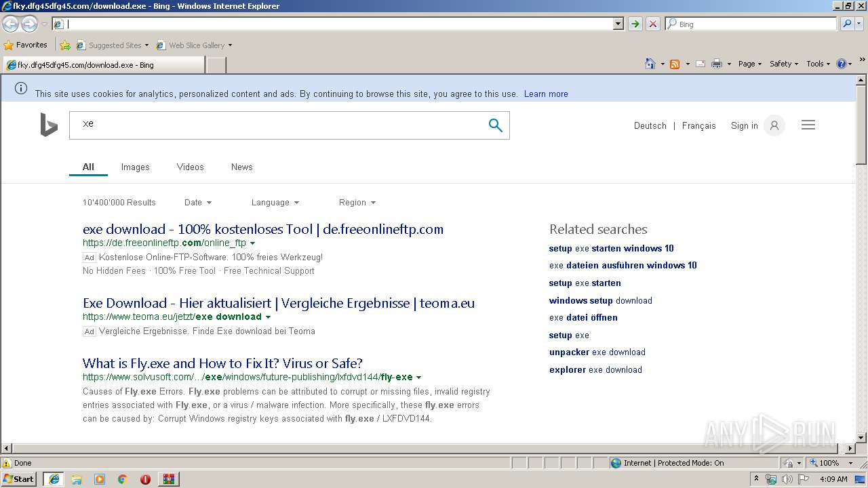Open 'Exe Download - Hier aktualisiert' teoma result
The height and width of the screenshot is (488, 868).
(279, 303)
